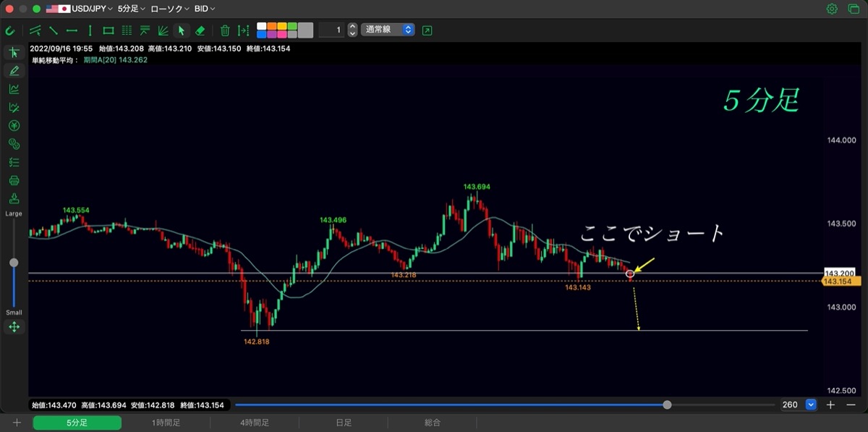Choose the horizontal line tool
Screen dimensions: 868x432
pos(72,30)
